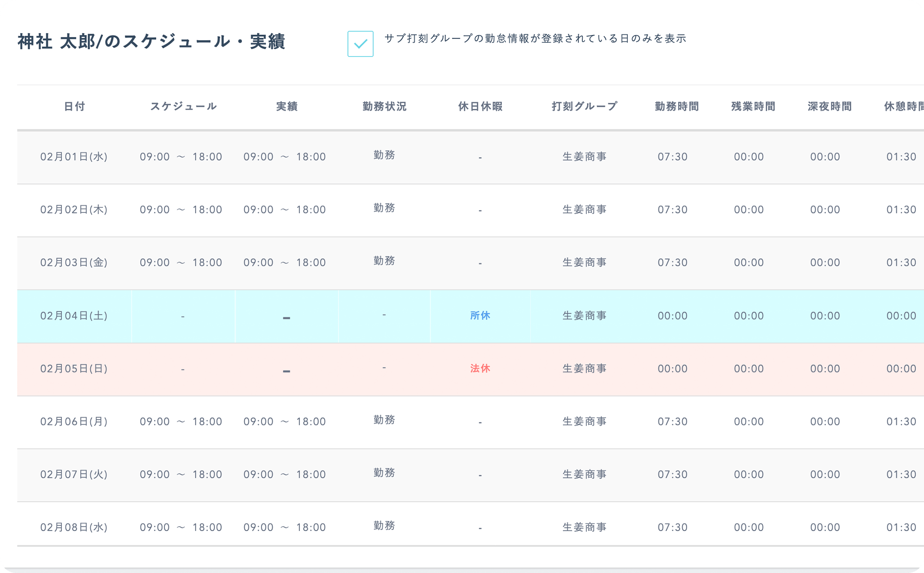Screen dimensions: 924x573
Task: Uncheck the sub-group attendance filter checkbox
Action: [x=360, y=43]
